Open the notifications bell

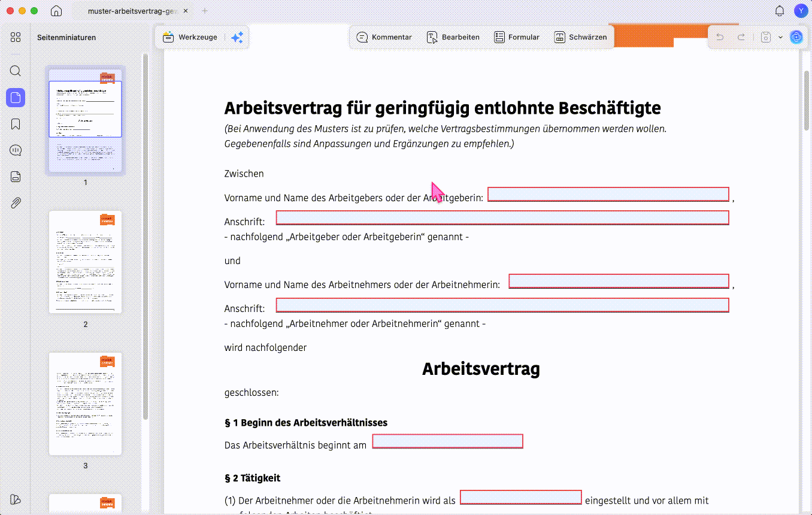780,11
